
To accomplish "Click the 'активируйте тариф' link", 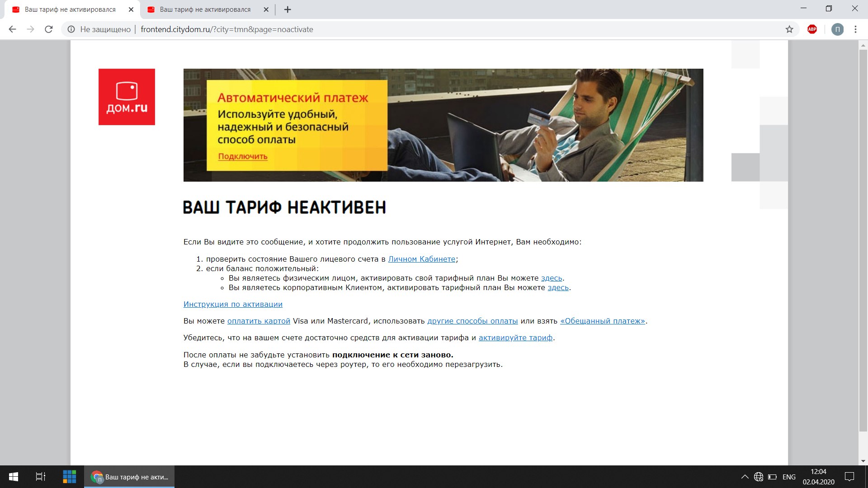I will (x=515, y=338).
